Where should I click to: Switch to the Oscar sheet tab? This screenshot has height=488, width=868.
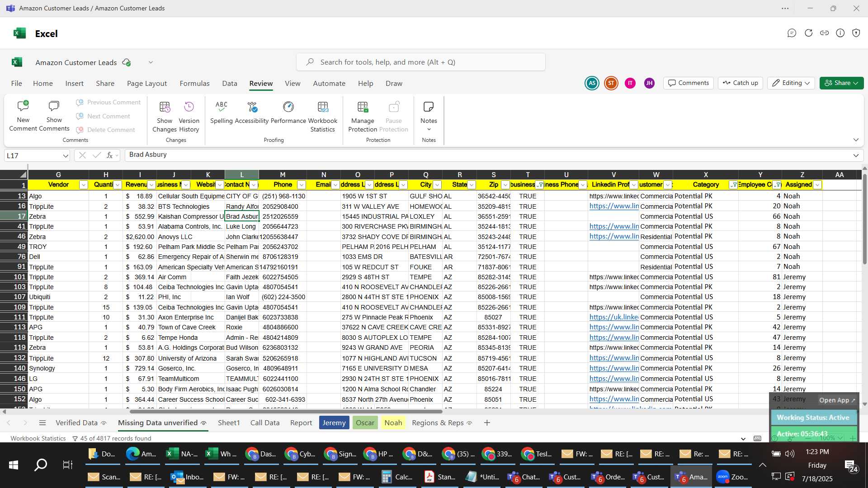click(x=365, y=423)
